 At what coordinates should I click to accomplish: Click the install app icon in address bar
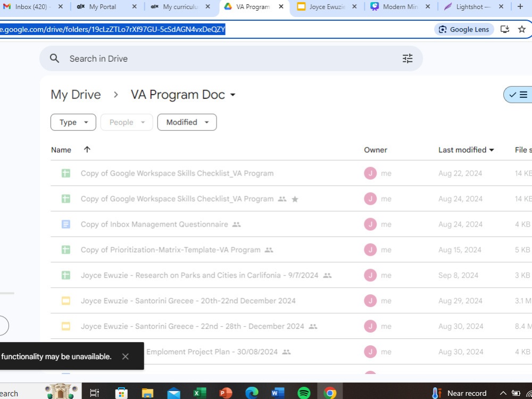point(505,29)
